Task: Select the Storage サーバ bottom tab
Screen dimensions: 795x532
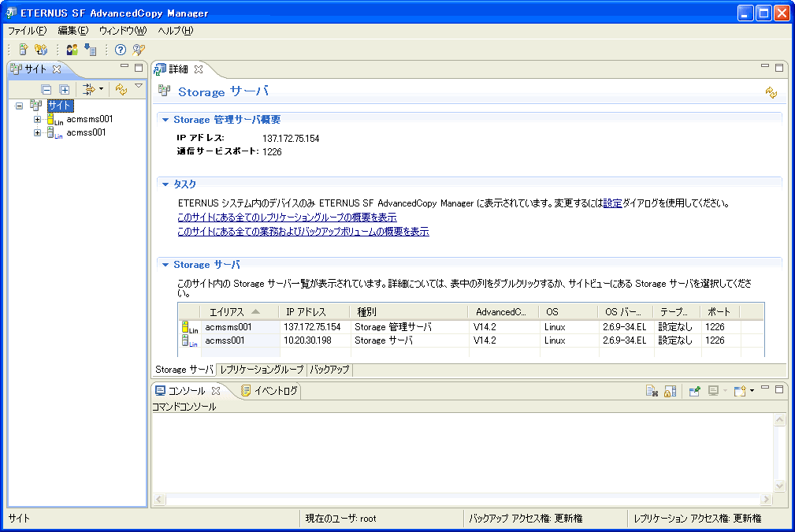Action: coord(184,370)
